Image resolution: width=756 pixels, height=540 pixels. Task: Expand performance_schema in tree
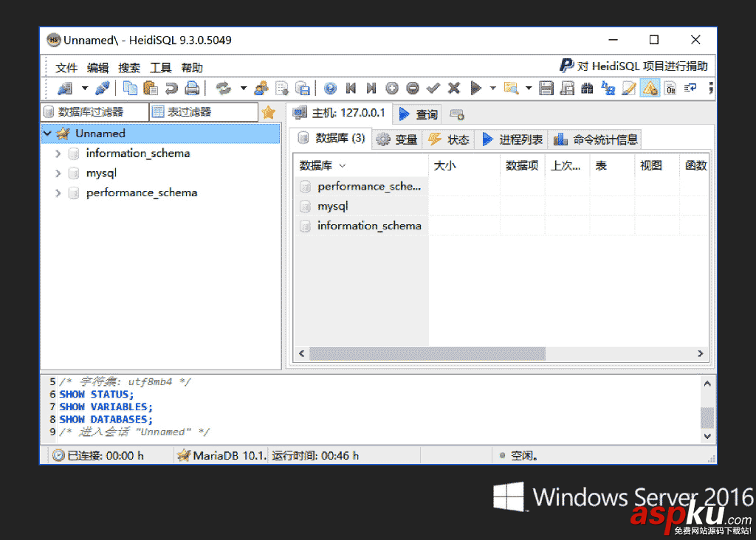[x=58, y=193]
